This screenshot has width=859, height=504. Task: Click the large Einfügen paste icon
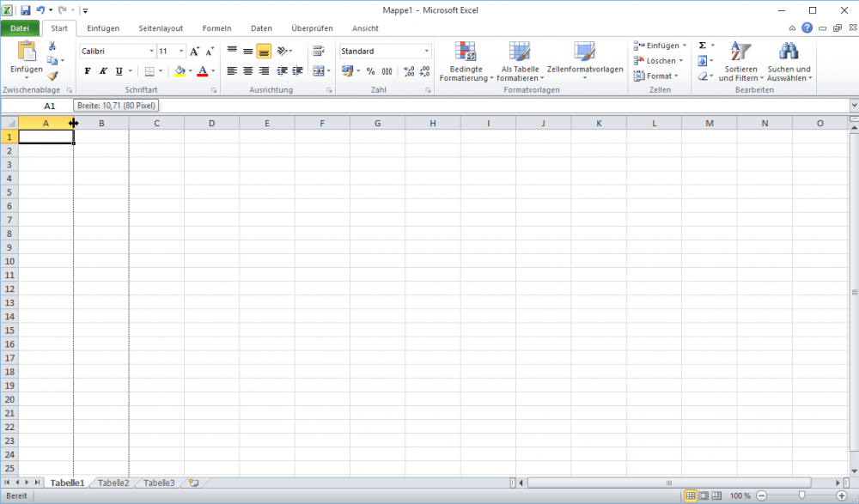click(27, 52)
